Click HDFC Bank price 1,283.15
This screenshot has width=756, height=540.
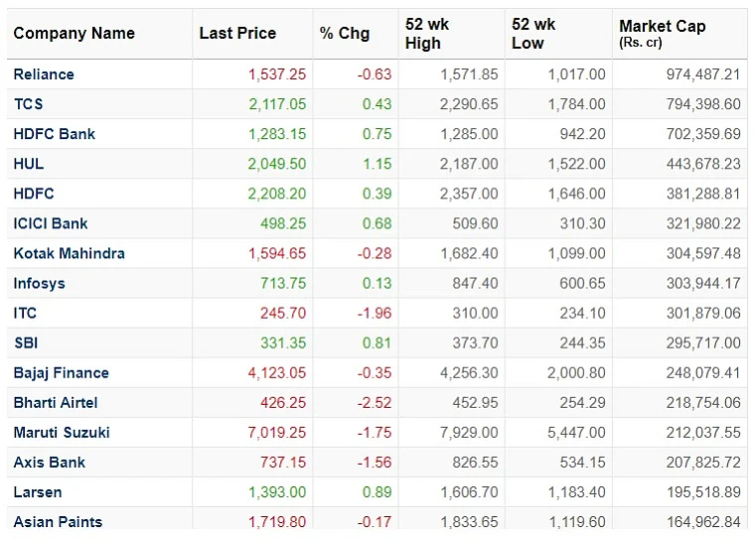click(x=277, y=134)
